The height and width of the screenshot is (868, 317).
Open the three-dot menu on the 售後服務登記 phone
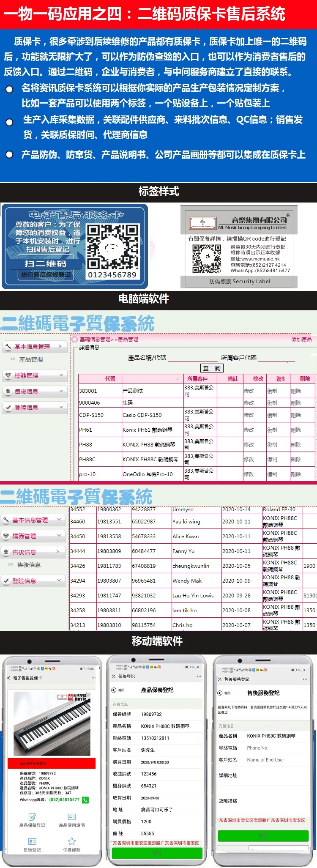(305, 679)
